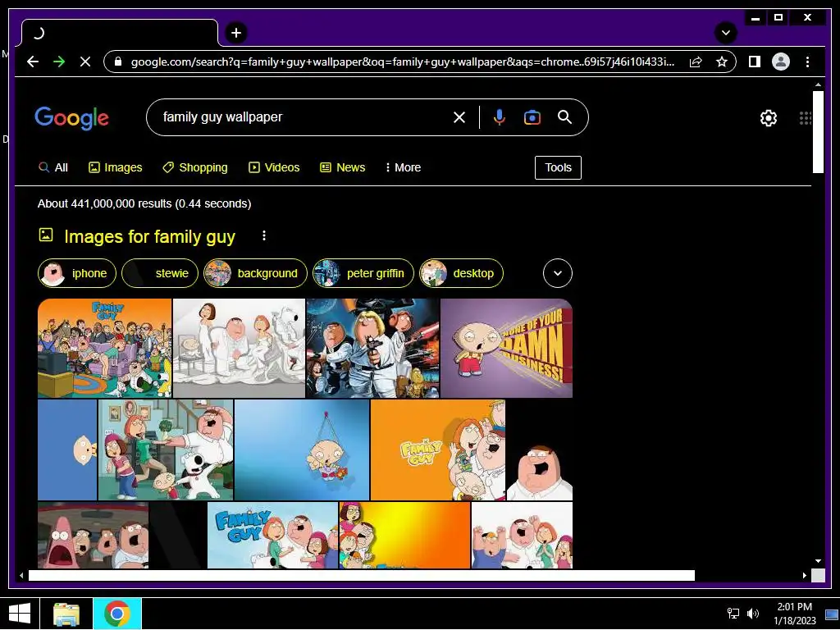Select the All results tab
840x630 pixels.
click(53, 167)
